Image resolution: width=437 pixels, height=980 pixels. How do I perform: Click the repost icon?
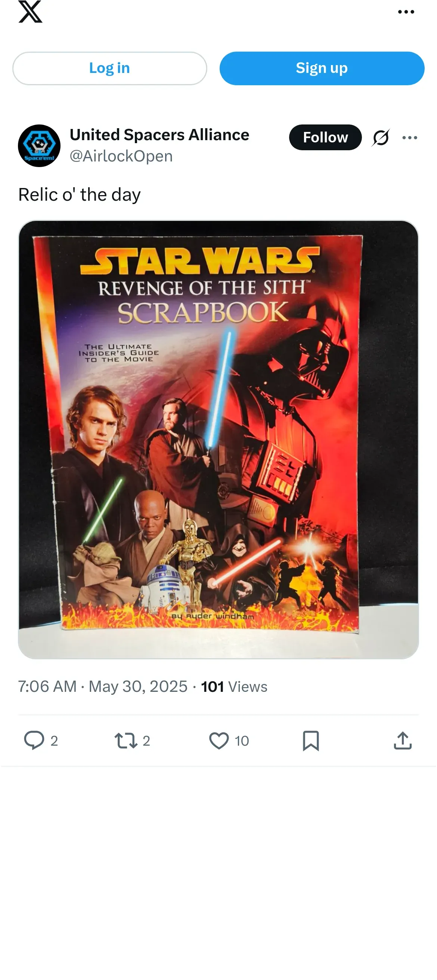[x=126, y=740]
